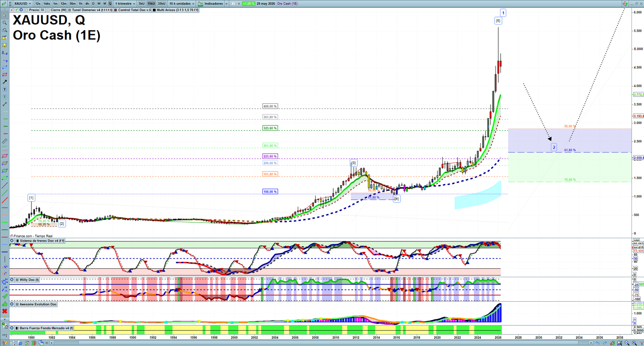Open the Indicadores button
Screen dimensions: 644x346
210,4
